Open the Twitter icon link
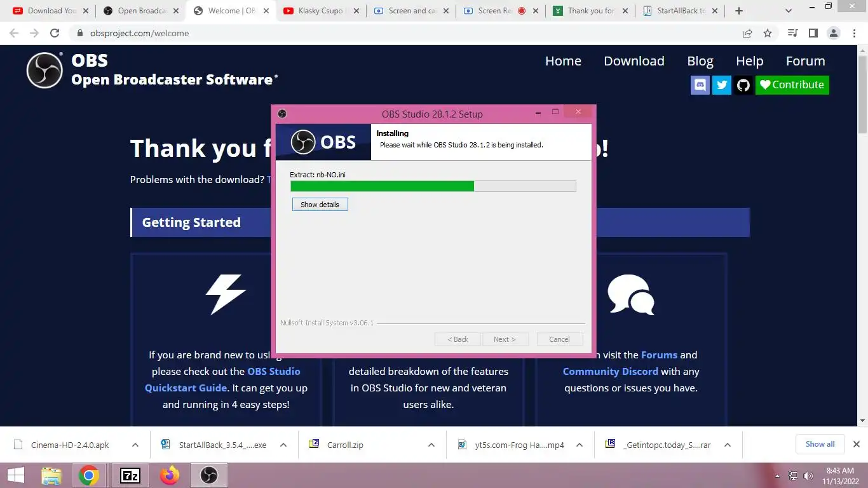Viewport: 868px width, 488px height. pyautogui.click(x=722, y=85)
